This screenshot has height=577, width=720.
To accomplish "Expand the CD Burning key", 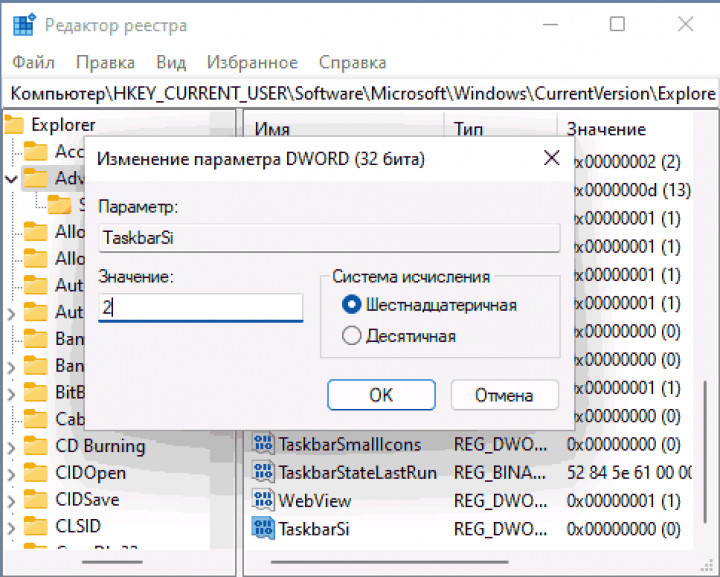I will pyautogui.click(x=11, y=448).
